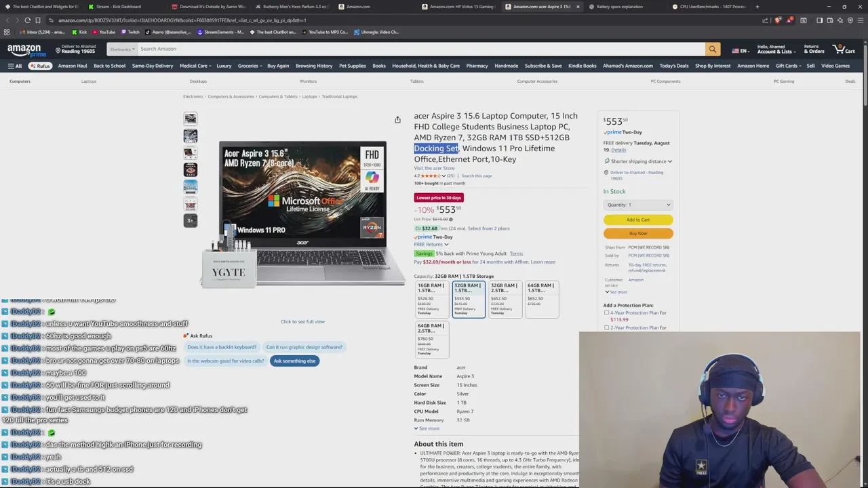Open the Traditional Laptops breadcrumb
The width and height of the screenshot is (868, 488).
click(340, 97)
